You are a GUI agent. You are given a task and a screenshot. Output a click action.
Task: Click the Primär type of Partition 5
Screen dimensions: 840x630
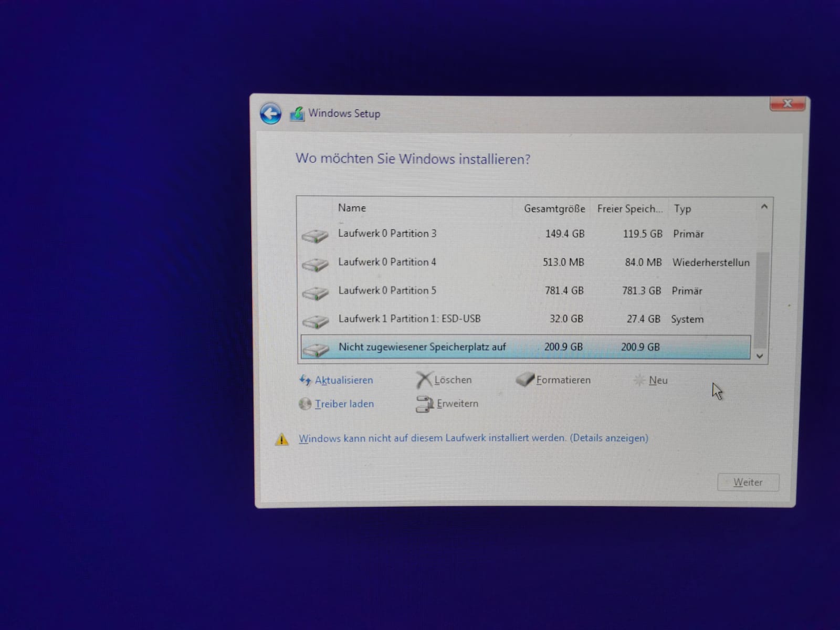(687, 290)
